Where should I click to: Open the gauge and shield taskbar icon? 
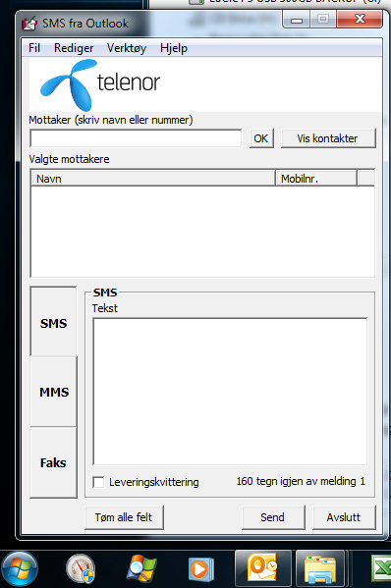[81, 569]
